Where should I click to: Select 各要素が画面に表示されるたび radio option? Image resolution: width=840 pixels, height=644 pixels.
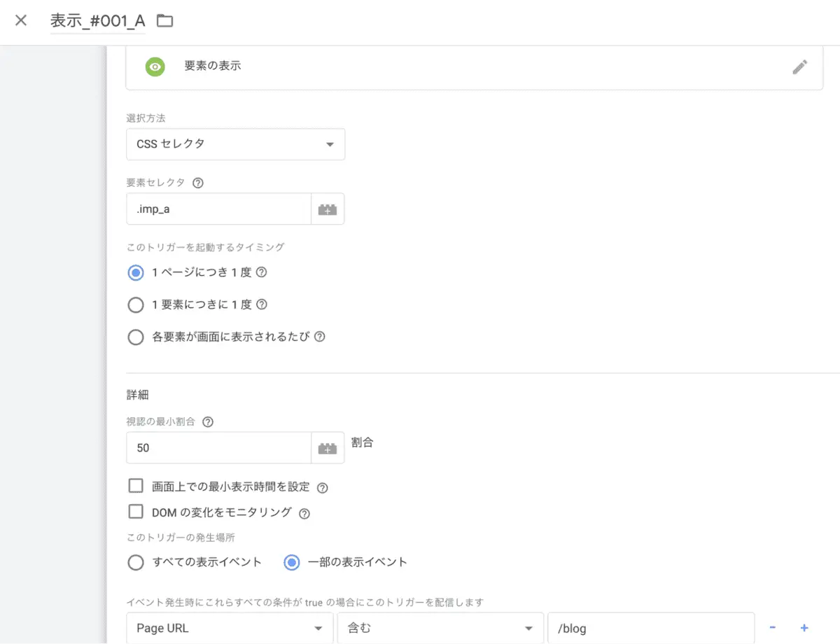(135, 337)
